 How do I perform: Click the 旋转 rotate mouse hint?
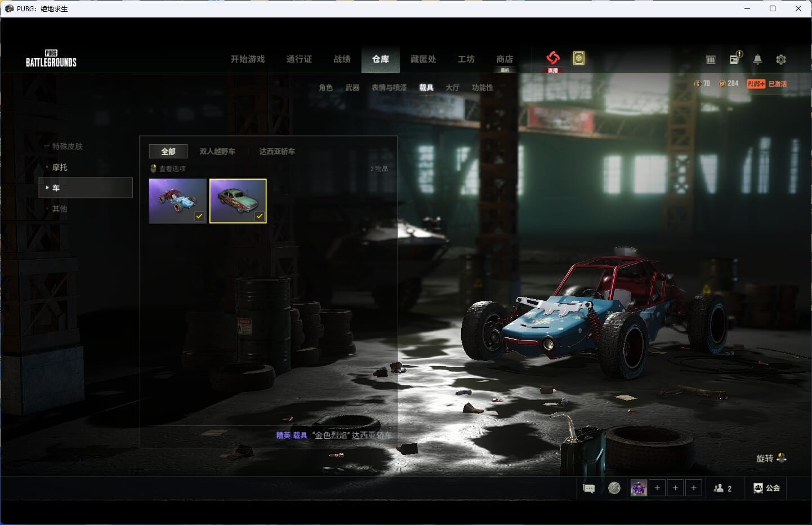coord(771,458)
